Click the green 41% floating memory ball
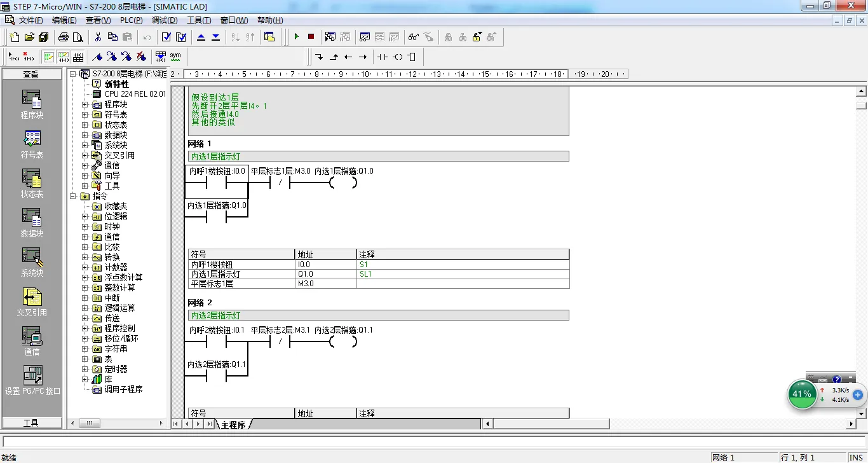Viewport: 868px width, 463px height. pos(802,394)
